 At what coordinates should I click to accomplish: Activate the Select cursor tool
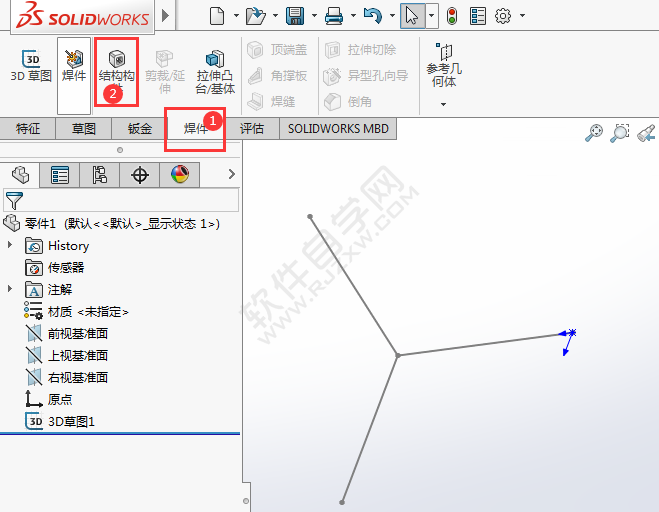[412, 16]
